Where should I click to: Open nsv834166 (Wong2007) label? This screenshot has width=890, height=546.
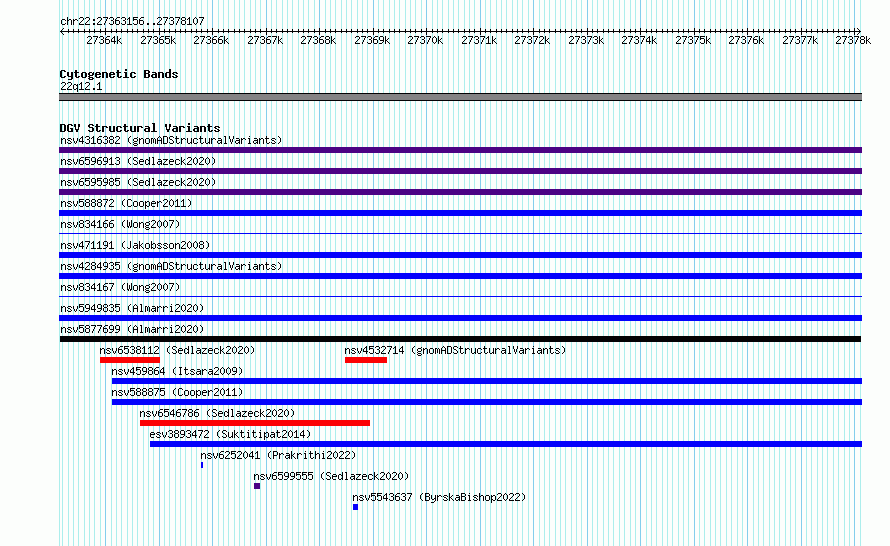(x=120, y=224)
